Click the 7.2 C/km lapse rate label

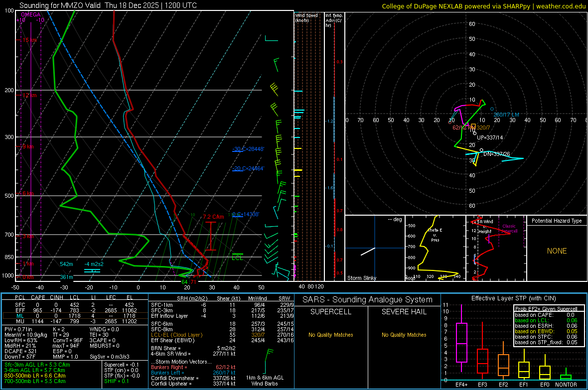pyautogui.click(x=213, y=217)
